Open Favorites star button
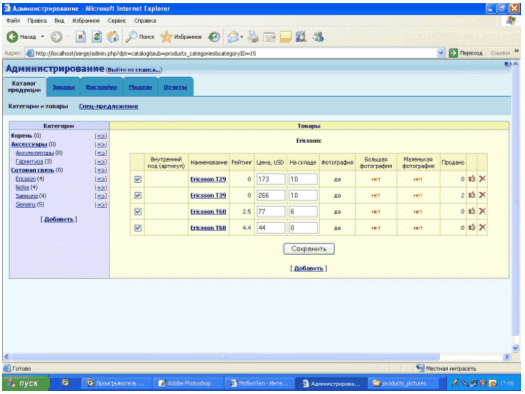This screenshot has height=394, width=525. pyautogui.click(x=166, y=37)
